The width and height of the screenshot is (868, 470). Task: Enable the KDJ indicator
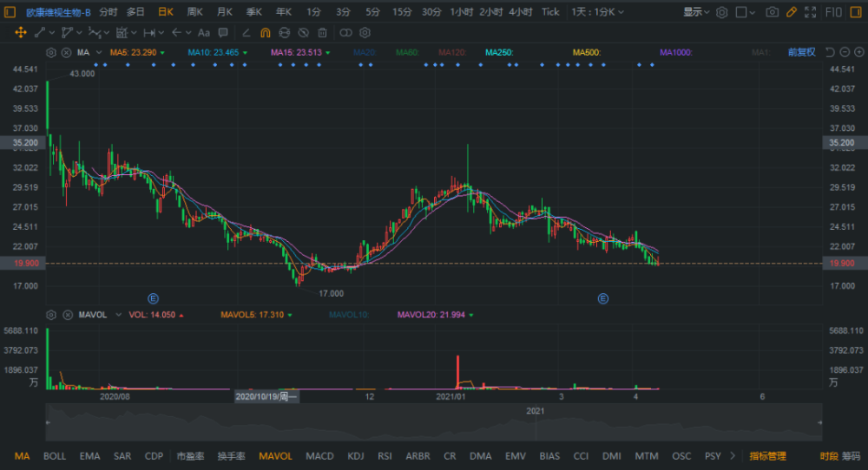(356, 456)
